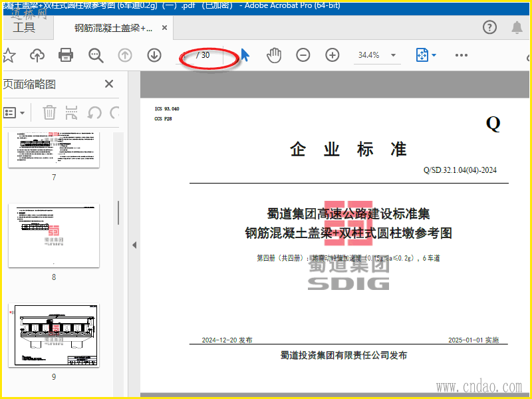Open the notifications bell
The image size is (532, 399).
[517, 27]
